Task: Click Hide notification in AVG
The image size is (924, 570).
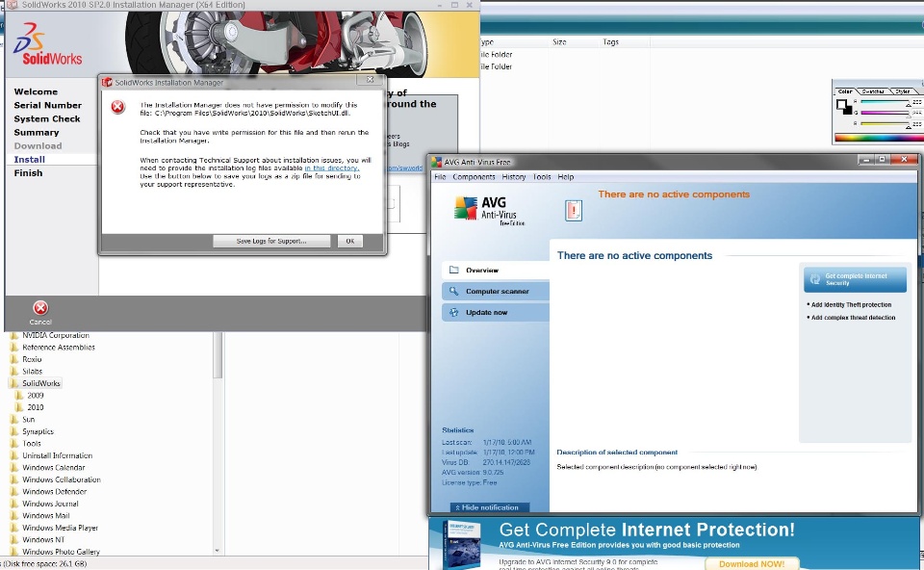Action: click(x=490, y=507)
